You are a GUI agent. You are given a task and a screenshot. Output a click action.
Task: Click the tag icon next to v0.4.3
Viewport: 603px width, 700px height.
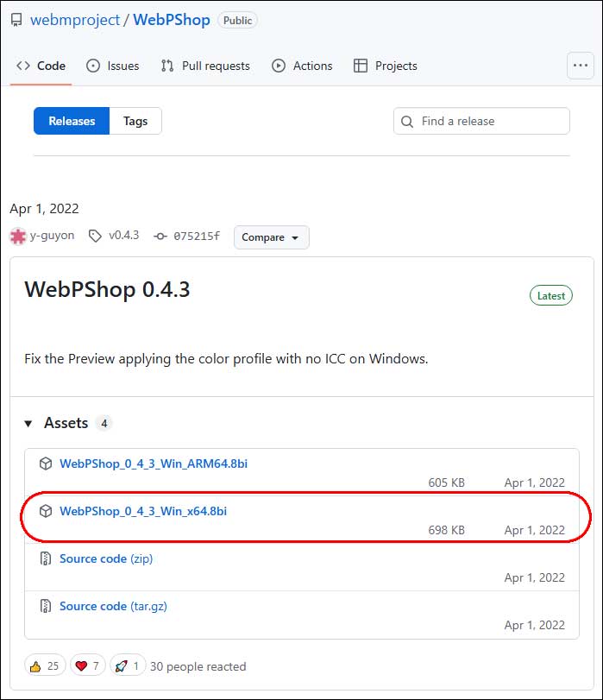pos(95,236)
